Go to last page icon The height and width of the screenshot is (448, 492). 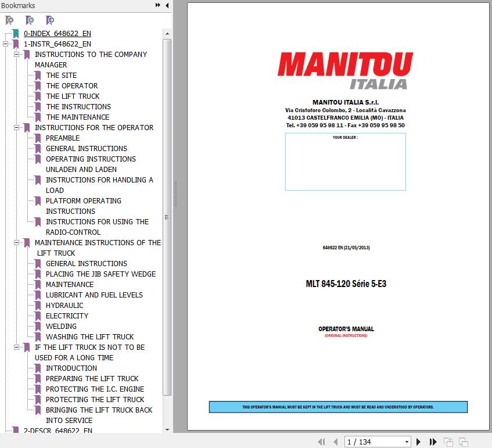tap(433, 442)
